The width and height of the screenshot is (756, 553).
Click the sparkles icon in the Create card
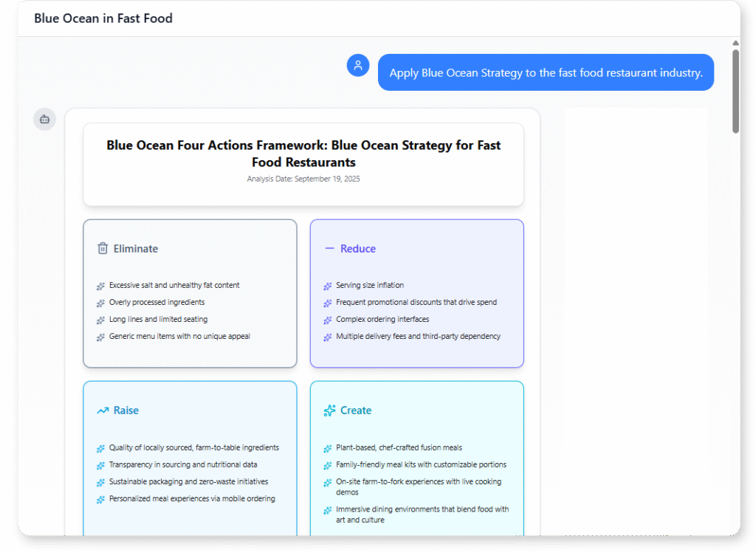point(330,410)
